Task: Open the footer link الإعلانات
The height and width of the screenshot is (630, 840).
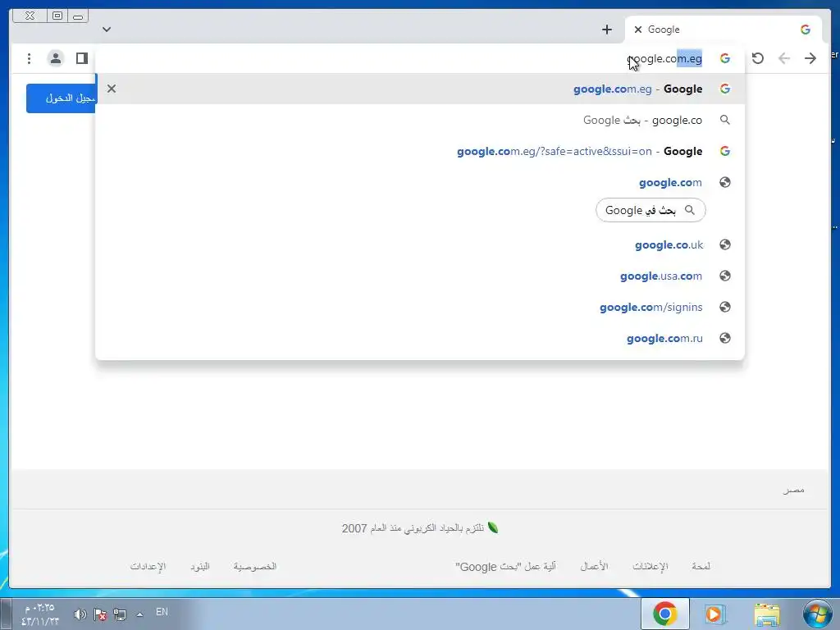Action: tap(651, 566)
